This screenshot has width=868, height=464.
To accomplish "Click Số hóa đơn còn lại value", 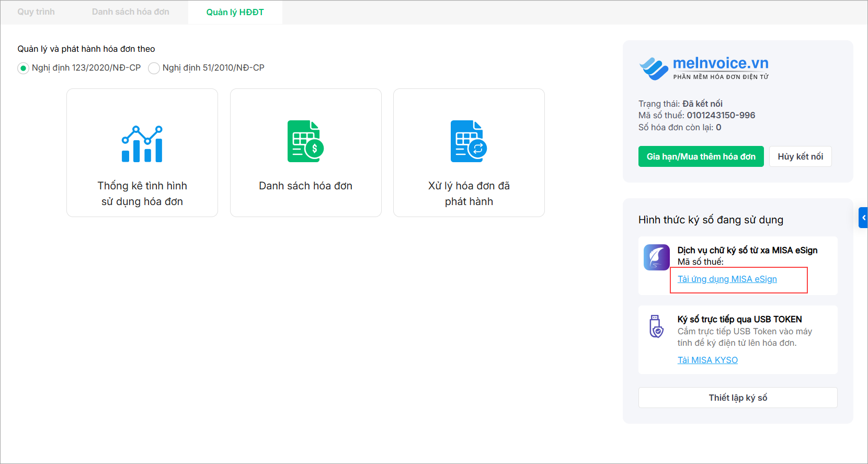I will (x=718, y=127).
